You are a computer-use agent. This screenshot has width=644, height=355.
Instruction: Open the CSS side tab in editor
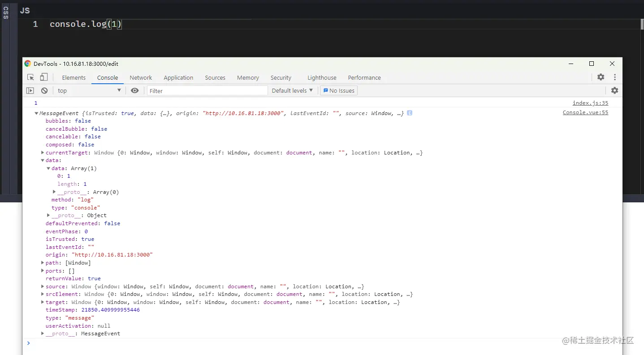click(x=5, y=13)
